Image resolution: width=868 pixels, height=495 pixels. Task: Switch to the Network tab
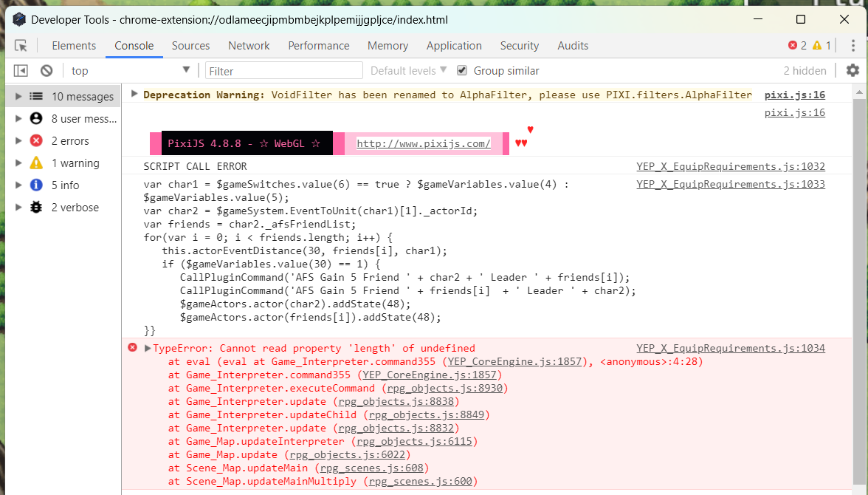(x=249, y=46)
